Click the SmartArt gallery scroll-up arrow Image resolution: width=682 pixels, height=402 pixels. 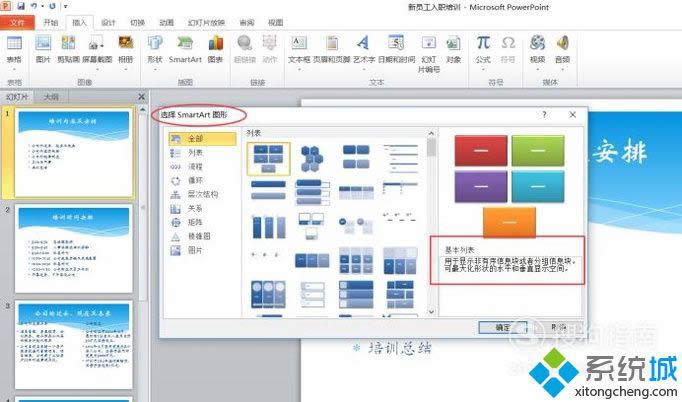point(431,133)
